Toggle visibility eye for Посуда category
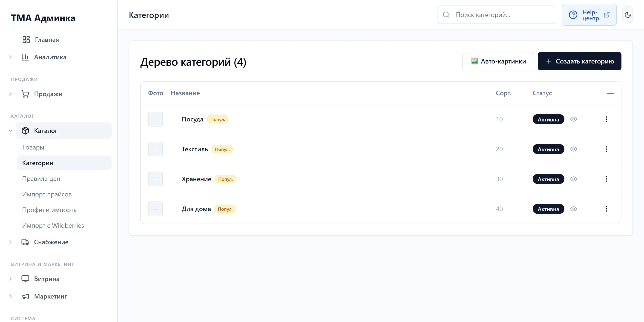Screen dimensions: 644x322 point(573,119)
